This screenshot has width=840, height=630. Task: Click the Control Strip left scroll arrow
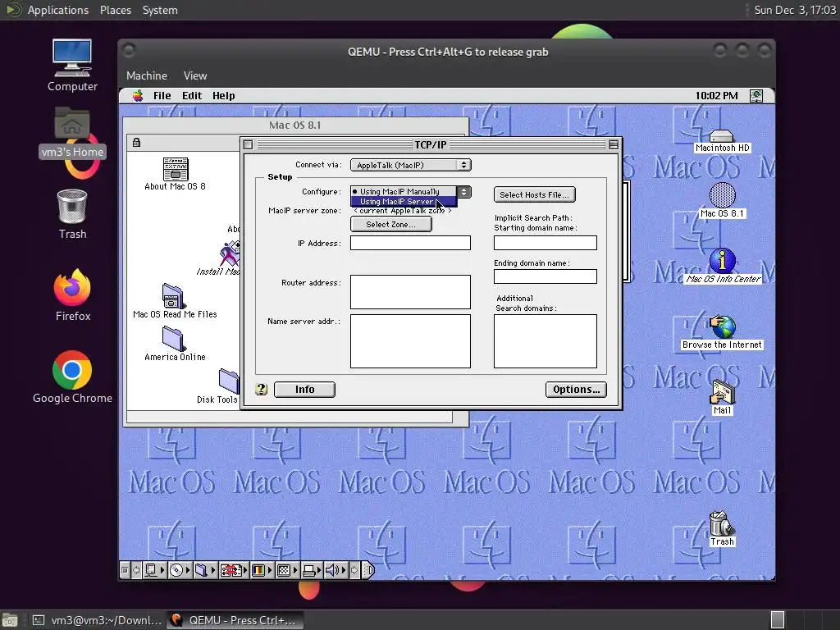pyautogui.click(x=136, y=571)
